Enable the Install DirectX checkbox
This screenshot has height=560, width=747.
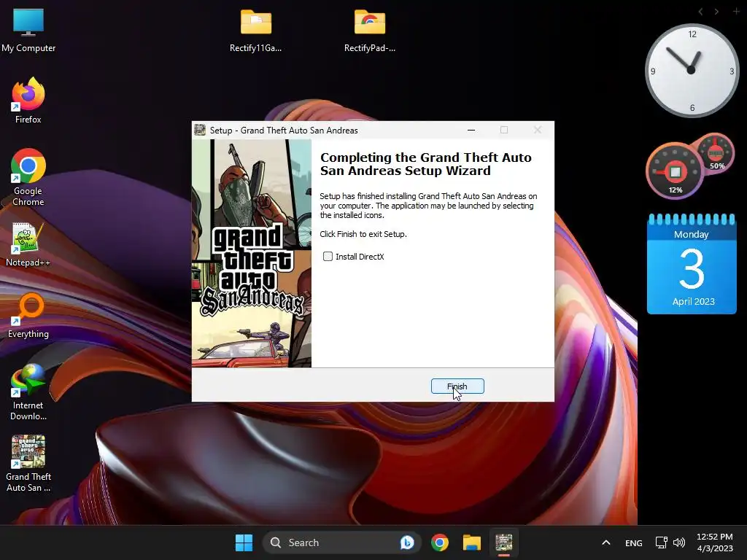(328, 257)
